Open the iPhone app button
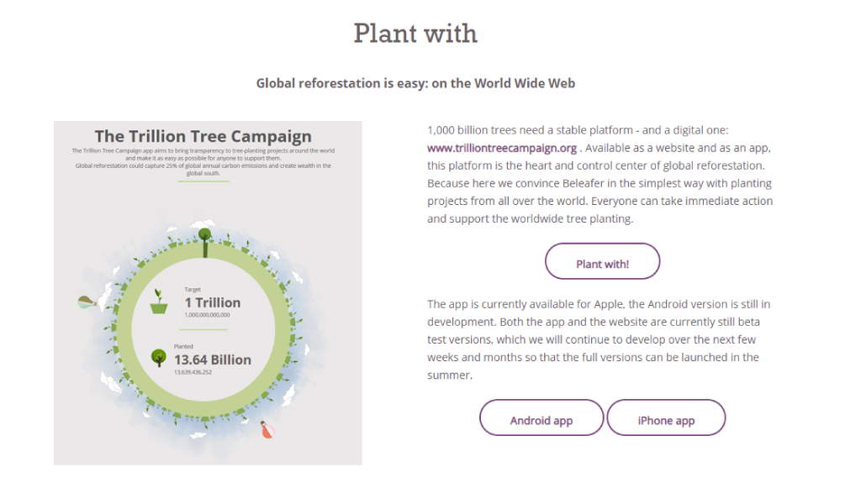Screen dimensions: 861x504 [x=666, y=417]
